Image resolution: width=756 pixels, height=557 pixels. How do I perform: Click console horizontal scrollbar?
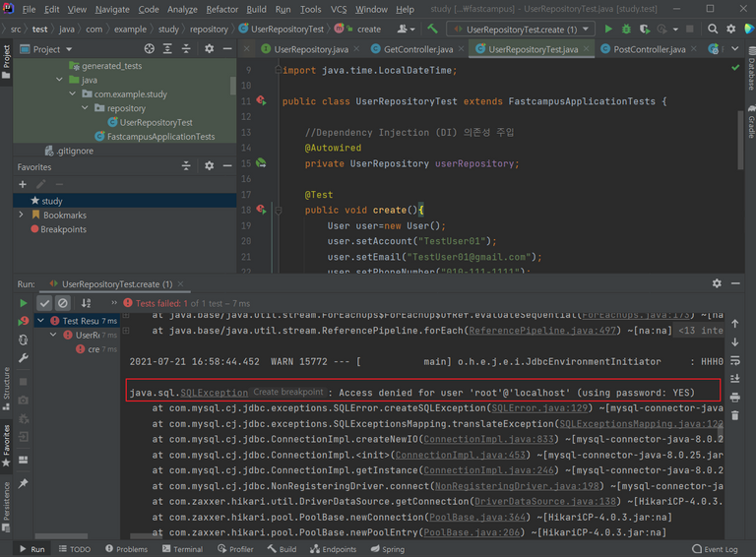145,535
